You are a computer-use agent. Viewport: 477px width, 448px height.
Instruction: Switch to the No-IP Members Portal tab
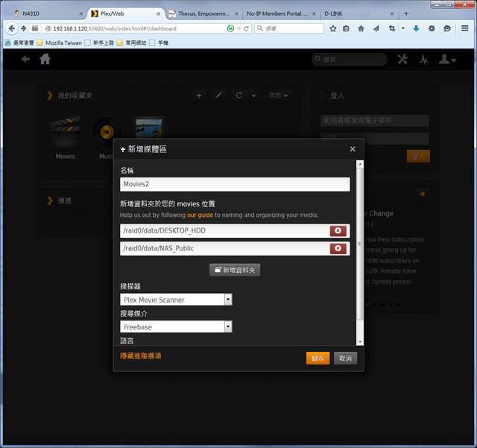(282, 13)
